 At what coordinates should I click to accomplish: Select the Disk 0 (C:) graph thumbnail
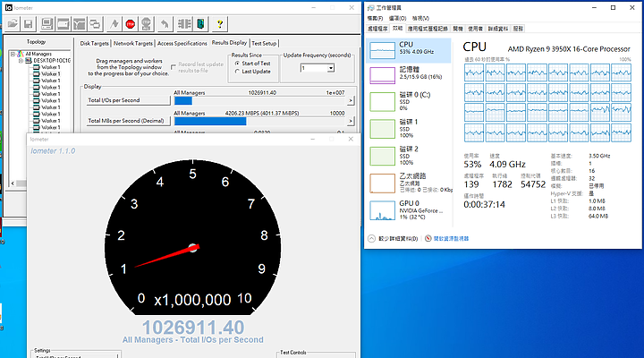[383, 101]
